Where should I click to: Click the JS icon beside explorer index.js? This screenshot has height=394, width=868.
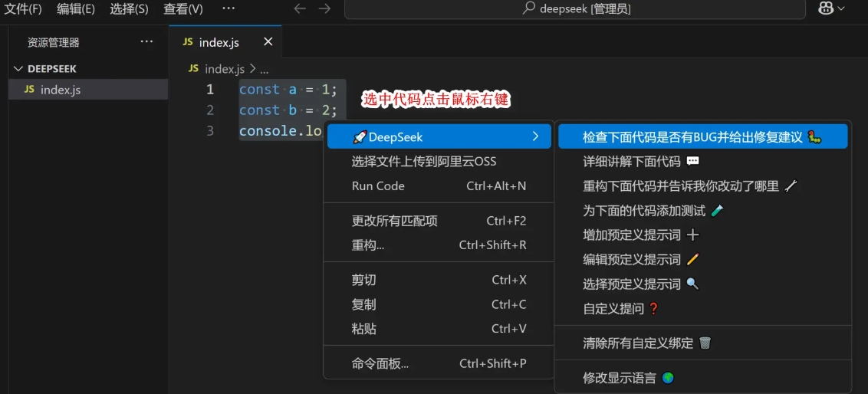pyautogui.click(x=29, y=89)
